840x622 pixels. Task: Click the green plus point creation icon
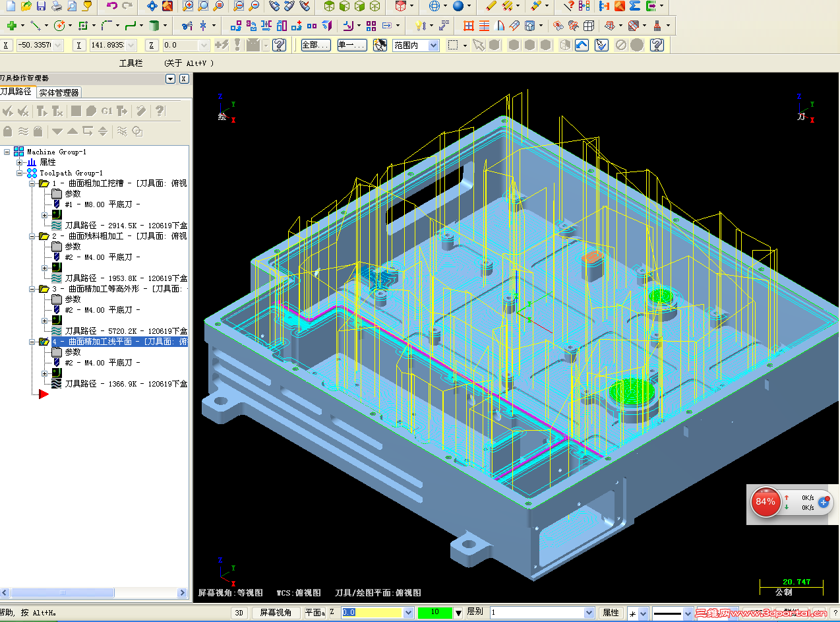11,26
